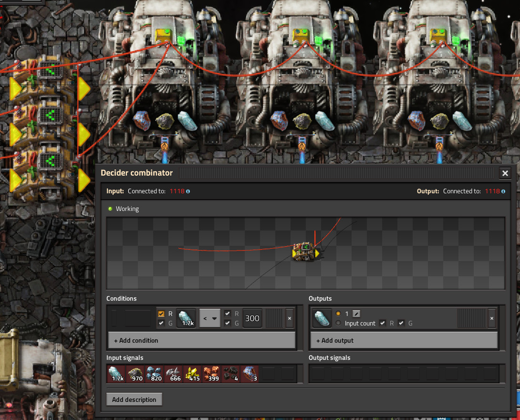
Task: Toggle the green wire checkbox in the Outputs row
Action: 401,323
